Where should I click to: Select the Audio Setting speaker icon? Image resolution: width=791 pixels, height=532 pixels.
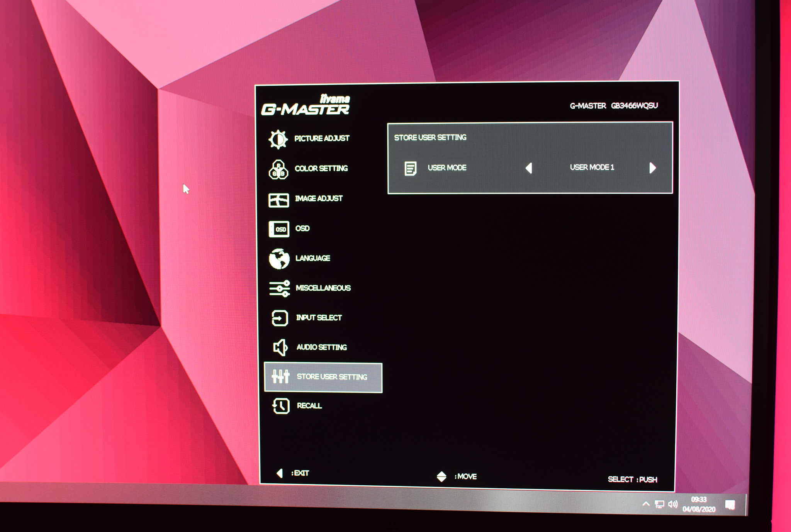(280, 347)
